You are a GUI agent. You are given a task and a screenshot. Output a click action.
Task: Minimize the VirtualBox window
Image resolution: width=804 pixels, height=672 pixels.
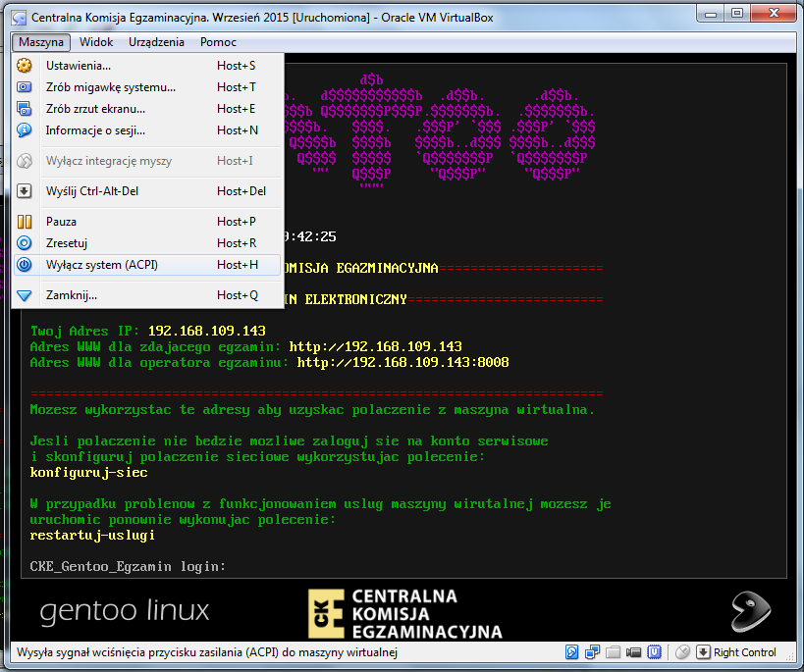pyautogui.click(x=710, y=14)
